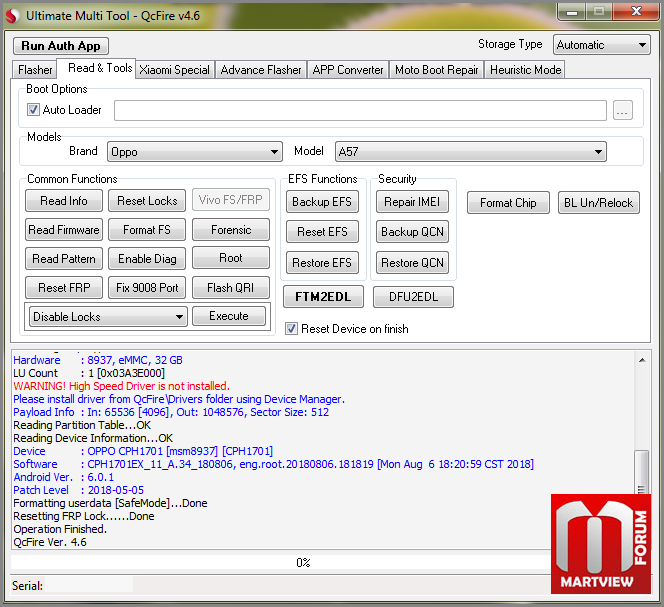Click the Forensic button
Screen dimensions: 664x607
click(x=231, y=230)
